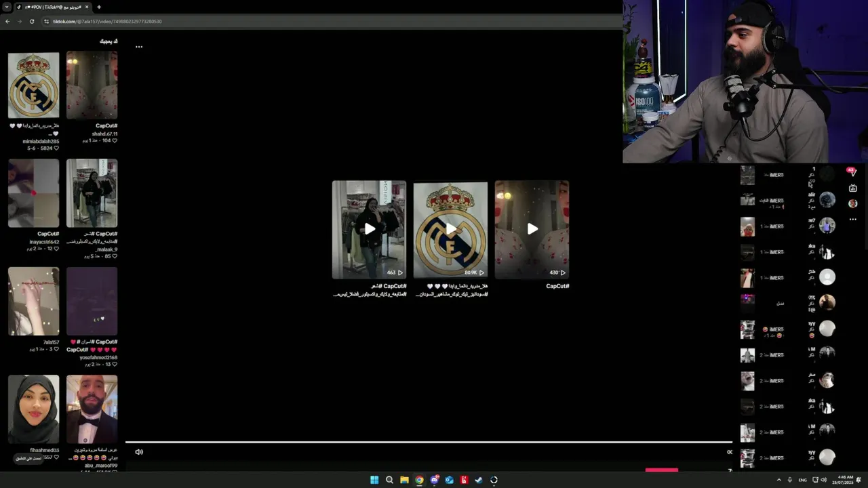Play the center mirrored cherry shirt video

(532, 229)
